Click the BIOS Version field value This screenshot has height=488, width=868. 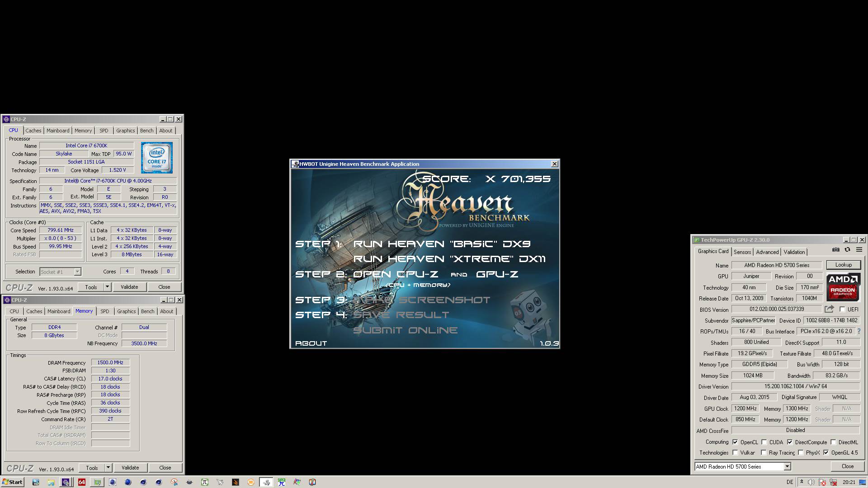(x=777, y=309)
